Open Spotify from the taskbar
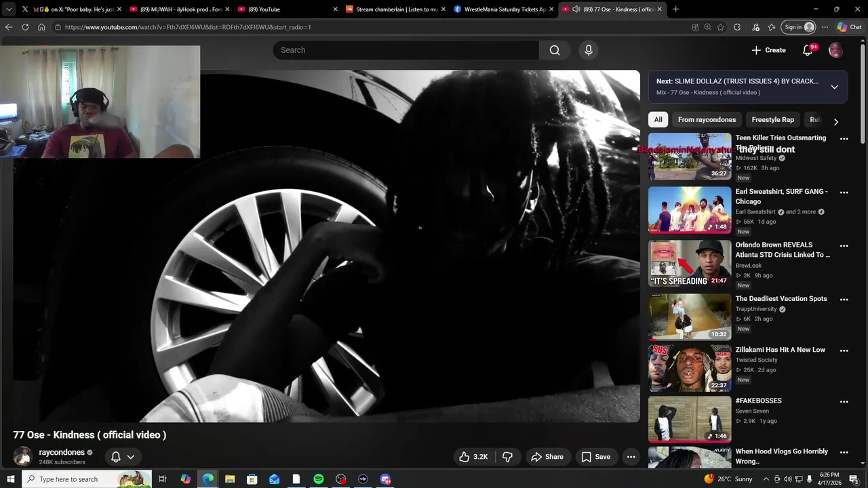 [319, 479]
